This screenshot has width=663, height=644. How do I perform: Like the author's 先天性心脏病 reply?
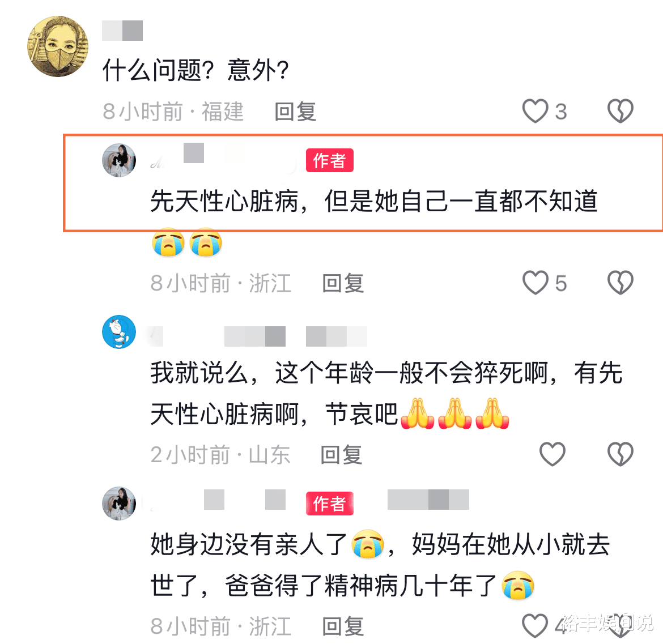point(535,283)
